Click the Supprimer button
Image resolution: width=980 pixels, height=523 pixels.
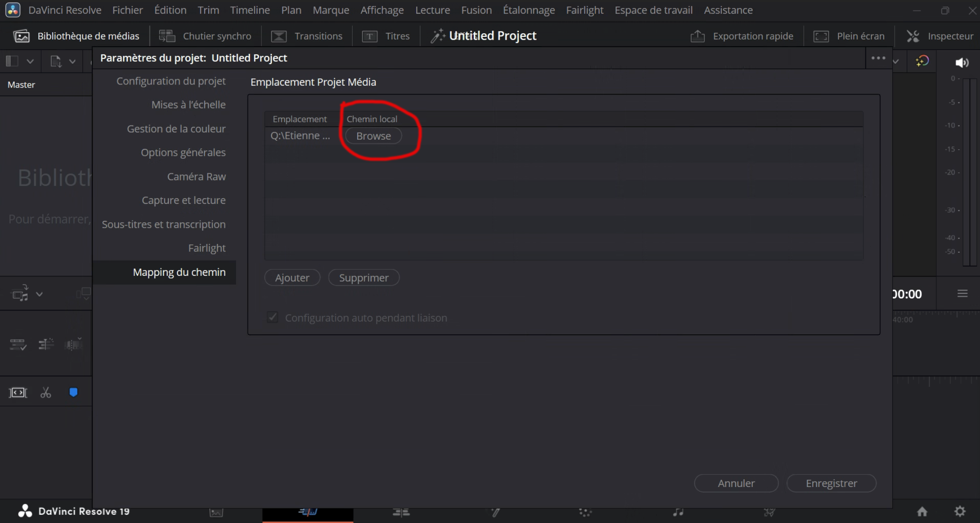click(364, 278)
